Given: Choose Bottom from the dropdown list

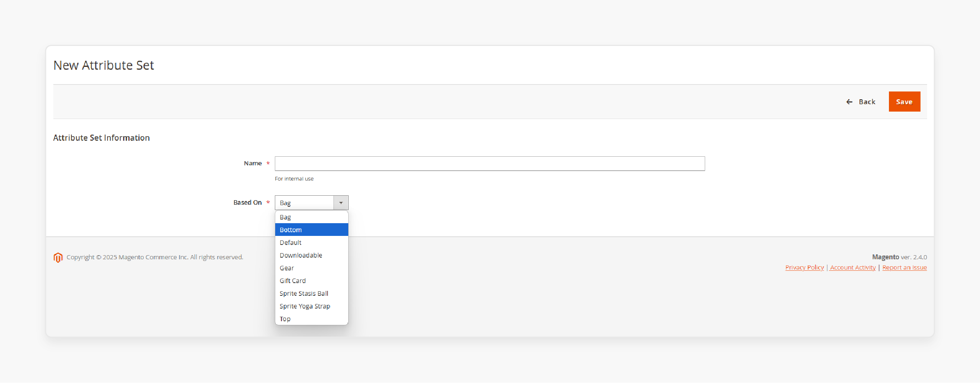Looking at the screenshot, I should [311, 230].
